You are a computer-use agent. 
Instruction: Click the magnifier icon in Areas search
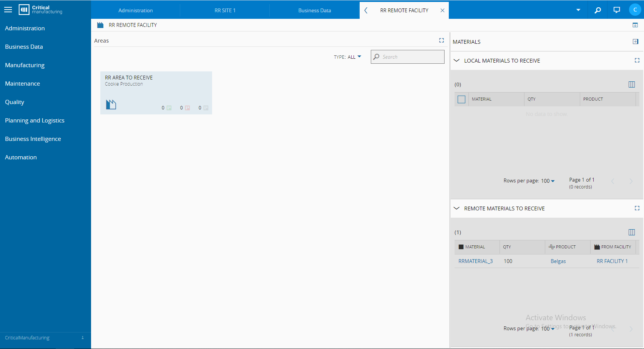click(x=377, y=57)
